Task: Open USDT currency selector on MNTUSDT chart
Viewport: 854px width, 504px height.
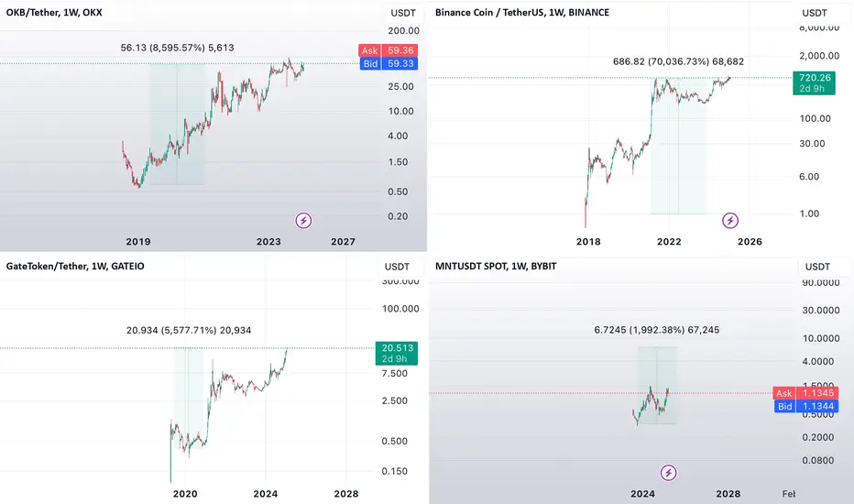Action: click(817, 267)
